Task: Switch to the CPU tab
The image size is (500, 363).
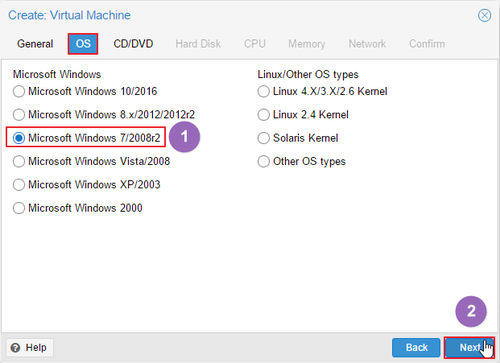Action: pos(255,44)
